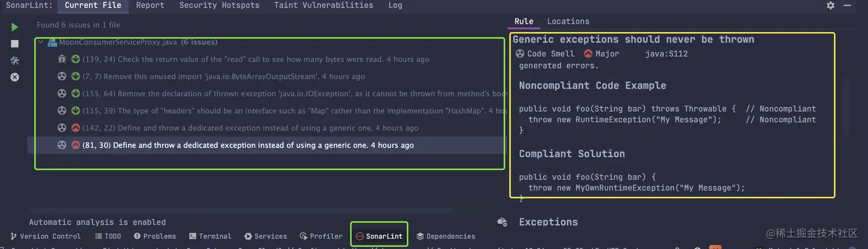The width and height of the screenshot is (868, 249).
Task: Click "Automatic analysis is enabled" status text
Action: coord(98,222)
